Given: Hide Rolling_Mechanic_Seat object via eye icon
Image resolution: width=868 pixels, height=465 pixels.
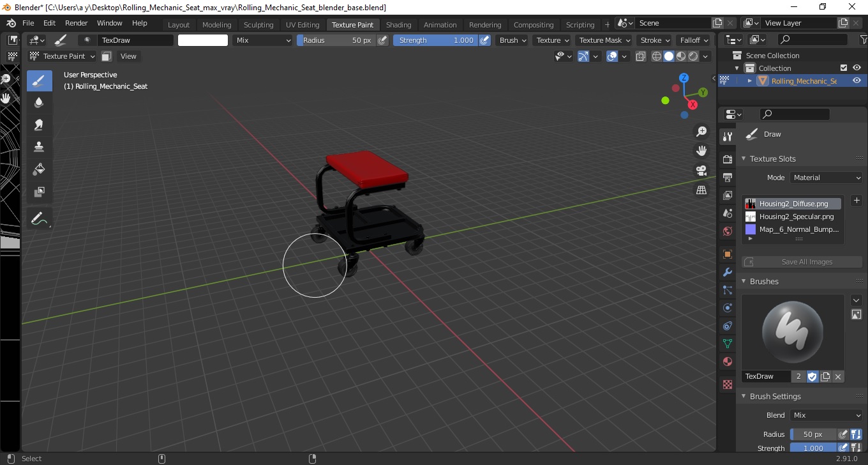Looking at the screenshot, I should (857, 80).
